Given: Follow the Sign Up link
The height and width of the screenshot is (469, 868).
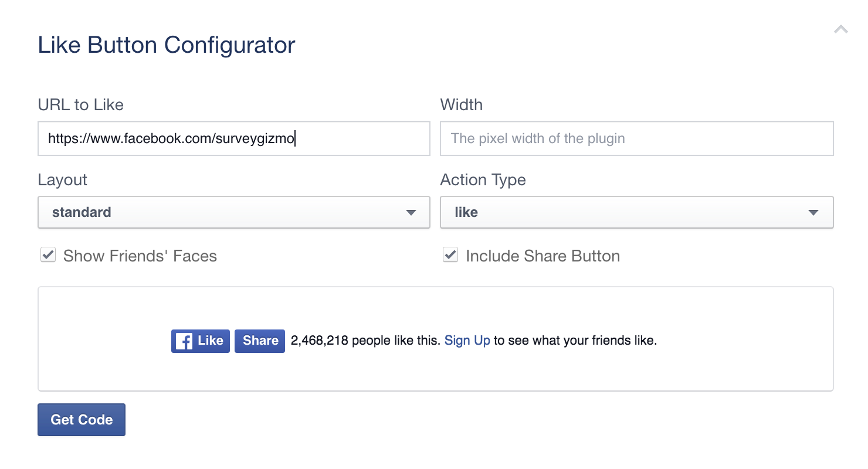Looking at the screenshot, I should (467, 341).
